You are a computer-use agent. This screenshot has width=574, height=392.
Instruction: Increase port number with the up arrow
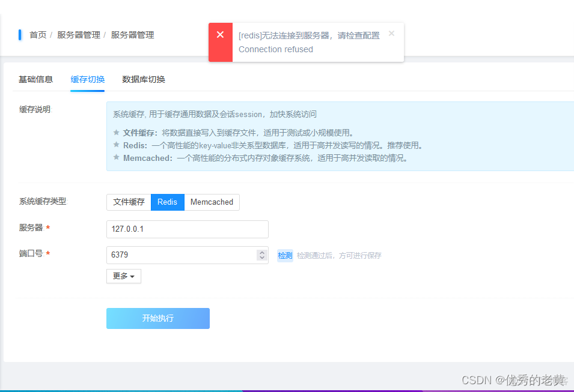pos(262,252)
